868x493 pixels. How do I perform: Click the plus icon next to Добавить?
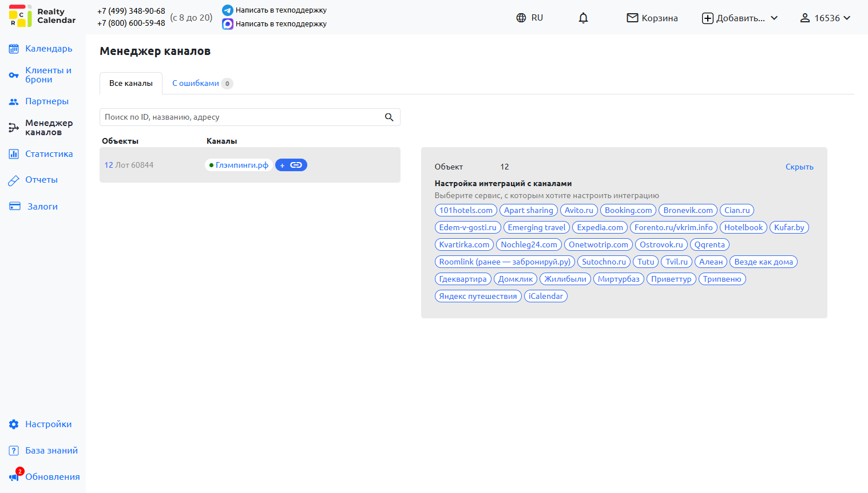click(x=708, y=18)
